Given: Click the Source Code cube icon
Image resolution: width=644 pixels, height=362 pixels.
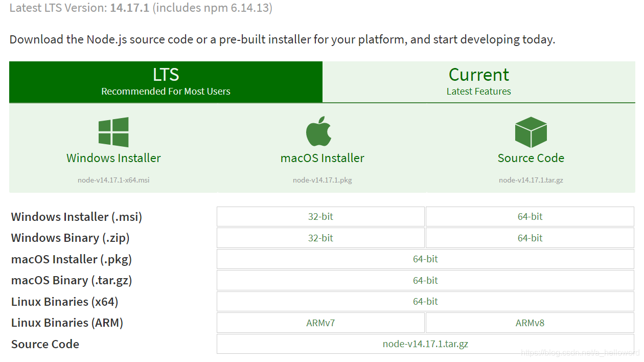Looking at the screenshot, I should tap(531, 132).
